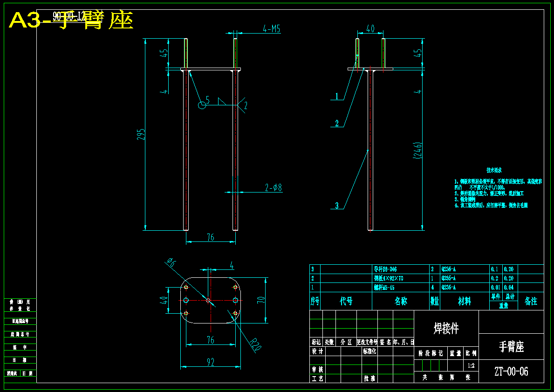Click the 单件 weight sub-header
Image resolution: width=554 pixels, height=392 pixels.
[496, 296]
